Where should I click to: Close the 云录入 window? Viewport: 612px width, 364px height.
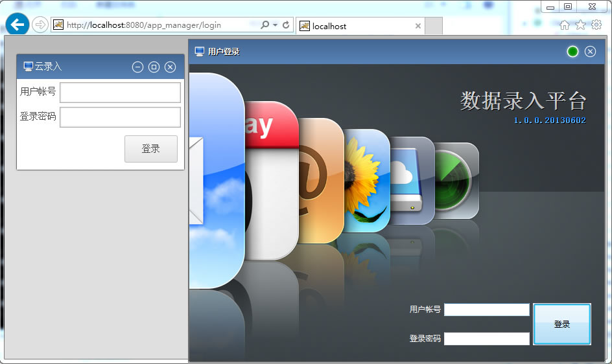pyautogui.click(x=170, y=67)
